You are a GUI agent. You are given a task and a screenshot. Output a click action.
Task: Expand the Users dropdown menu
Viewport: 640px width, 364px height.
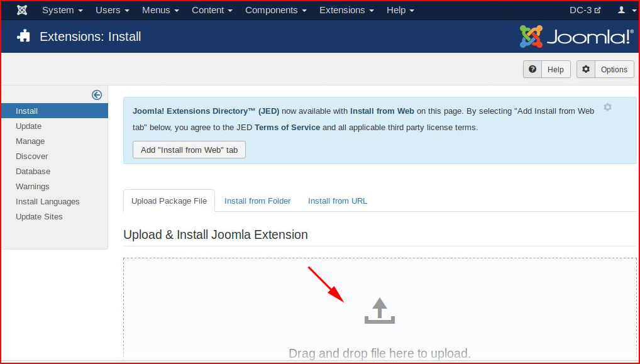click(x=113, y=10)
